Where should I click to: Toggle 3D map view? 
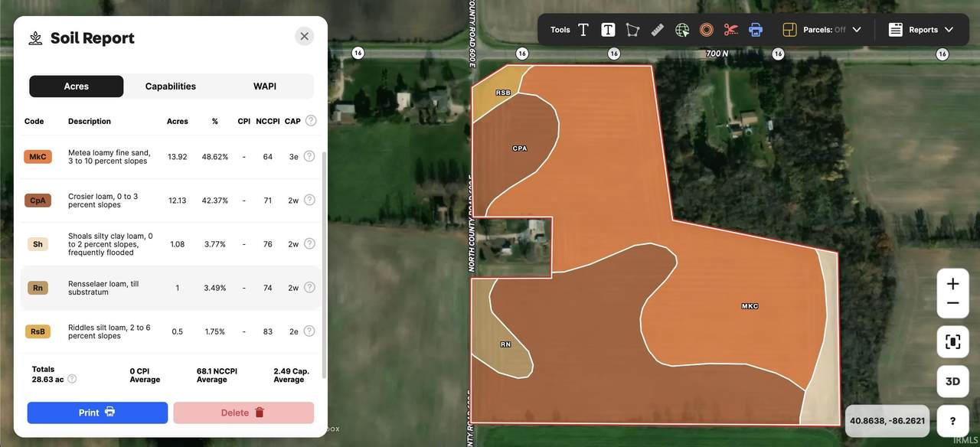[952, 381]
